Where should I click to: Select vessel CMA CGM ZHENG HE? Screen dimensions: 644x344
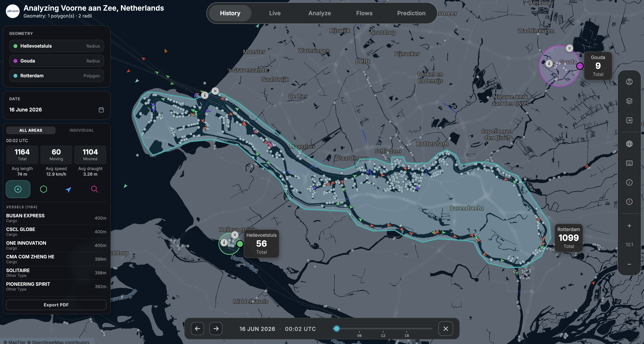(x=56, y=259)
